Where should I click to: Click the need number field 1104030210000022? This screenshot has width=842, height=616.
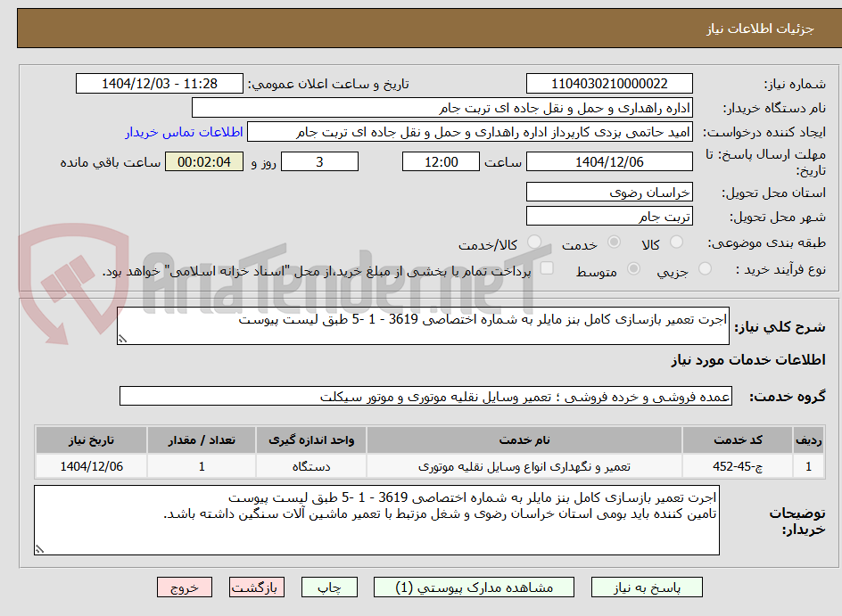pos(609,84)
